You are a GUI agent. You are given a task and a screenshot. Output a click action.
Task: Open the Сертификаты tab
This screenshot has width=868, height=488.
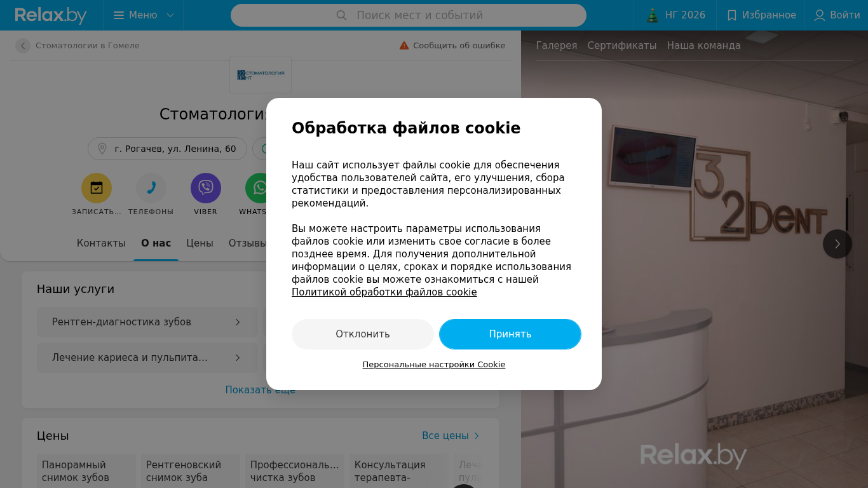pyautogui.click(x=622, y=46)
